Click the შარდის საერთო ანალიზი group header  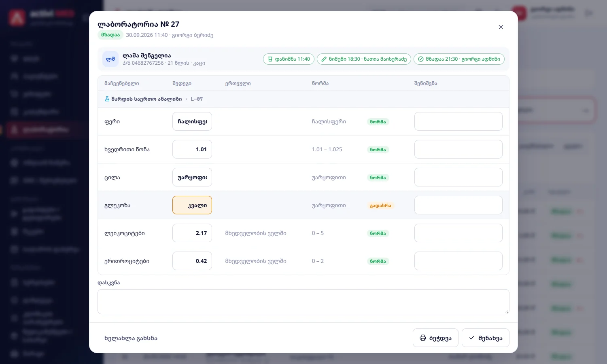(x=303, y=99)
